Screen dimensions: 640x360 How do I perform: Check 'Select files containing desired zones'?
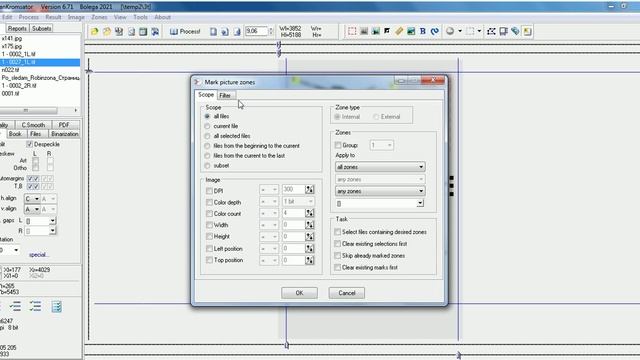pos(338,232)
